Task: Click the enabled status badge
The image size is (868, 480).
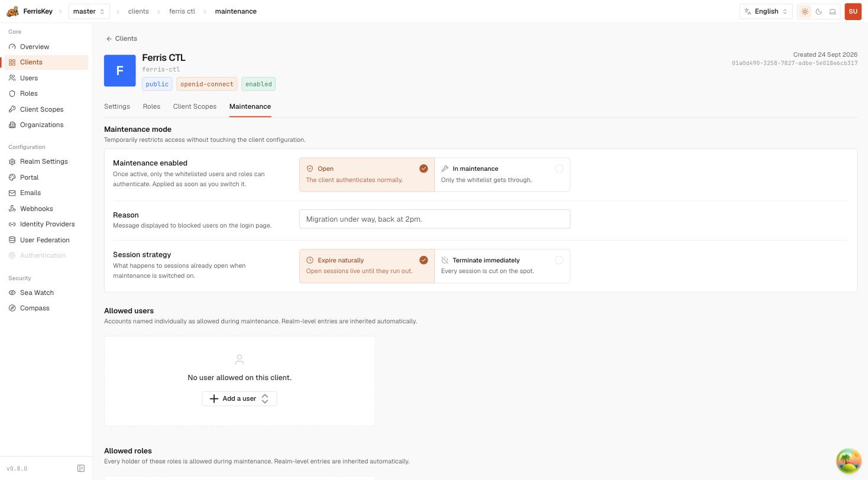Action: coord(258,84)
